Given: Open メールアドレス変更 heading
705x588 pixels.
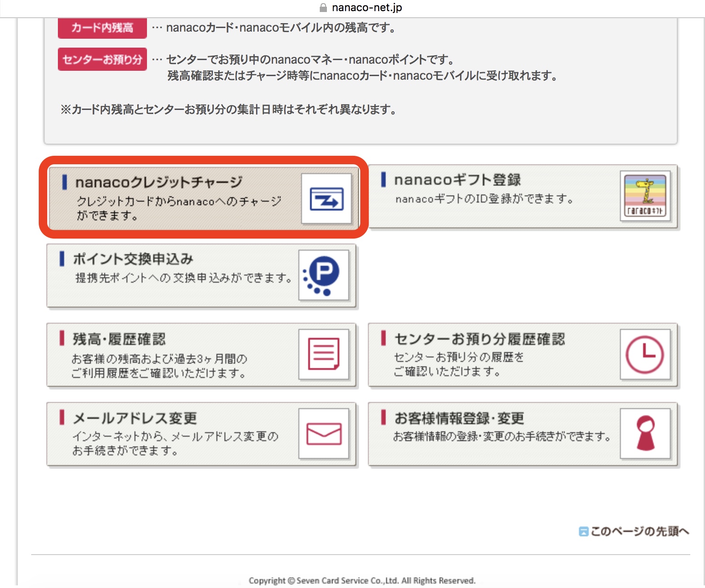Looking at the screenshot, I should pyautogui.click(x=135, y=418).
